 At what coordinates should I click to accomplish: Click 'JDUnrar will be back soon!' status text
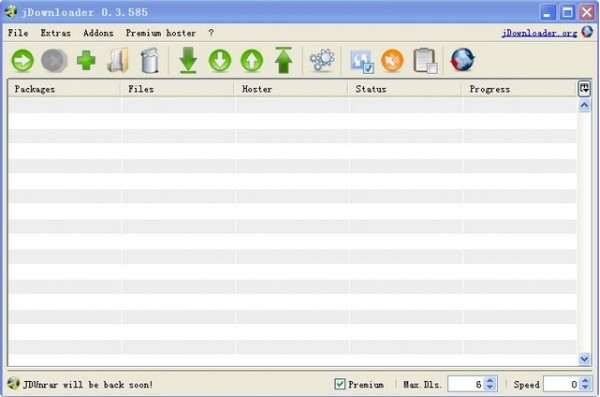tap(88, 384)
